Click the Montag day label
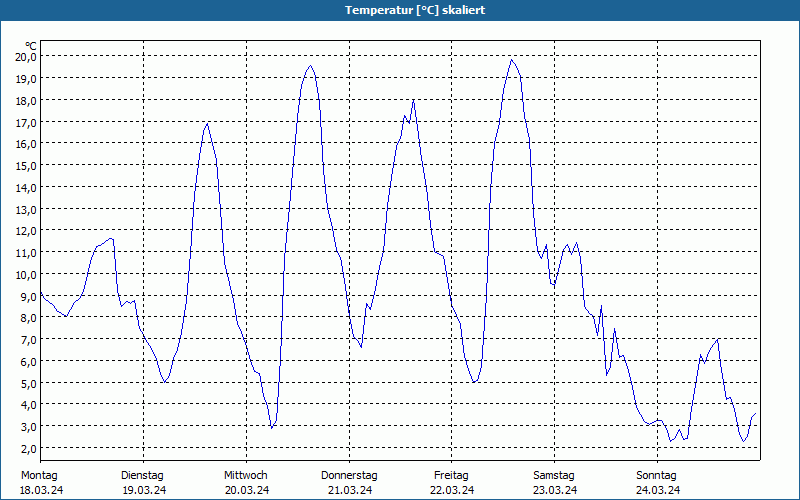Screen dimensions: 800x500 point(39,476)
